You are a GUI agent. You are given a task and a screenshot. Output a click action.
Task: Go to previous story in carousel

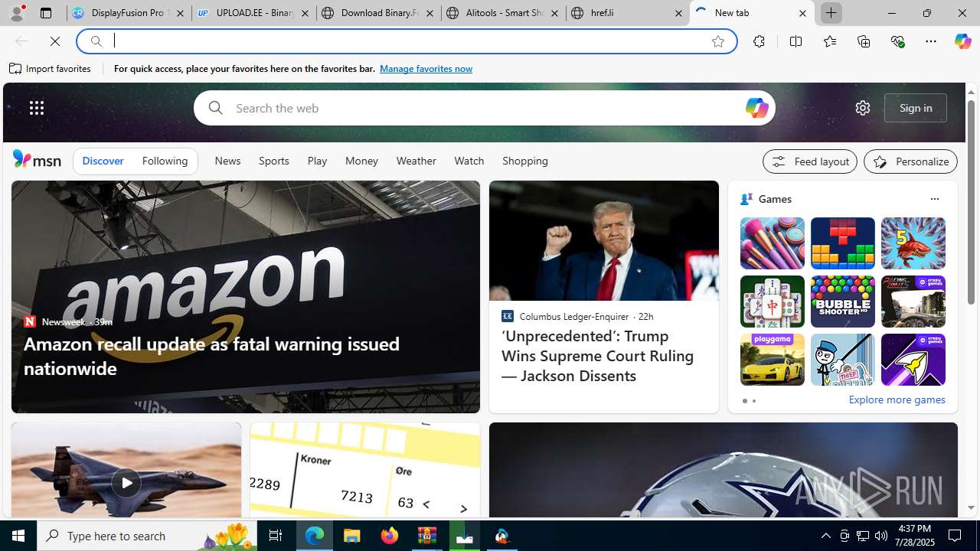click(x=426, y=504)
